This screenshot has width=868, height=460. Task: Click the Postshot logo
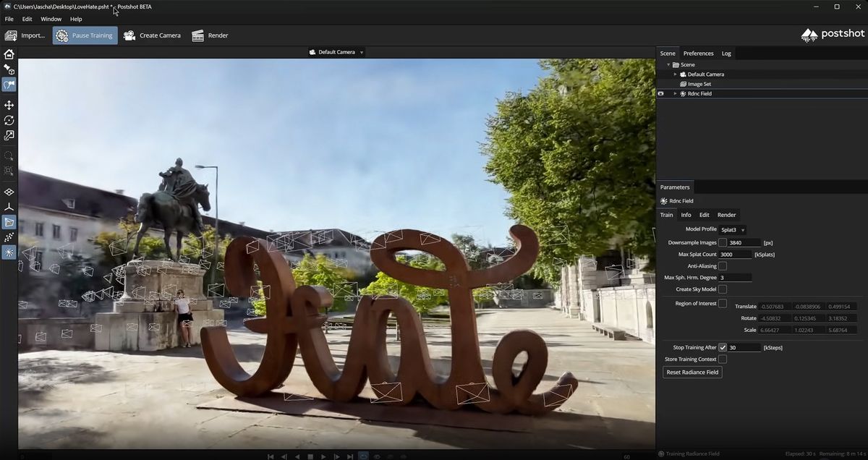coord(833,35)
